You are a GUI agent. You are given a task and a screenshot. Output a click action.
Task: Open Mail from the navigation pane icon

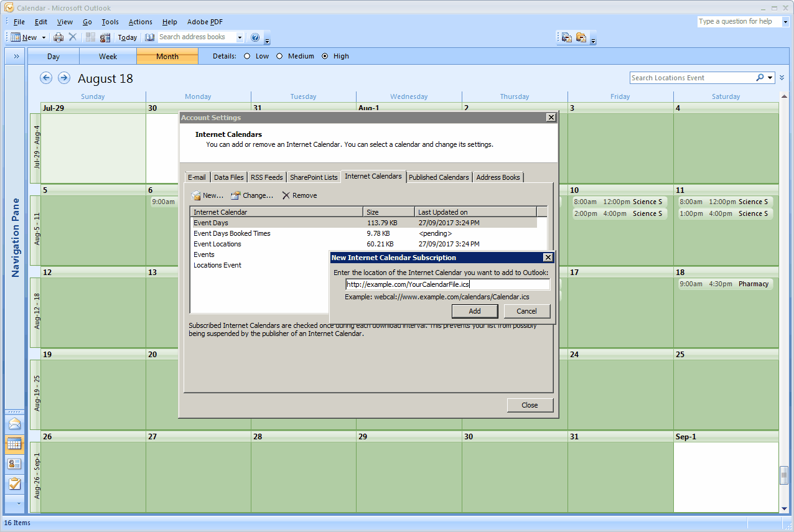click(x=14, y=424)
